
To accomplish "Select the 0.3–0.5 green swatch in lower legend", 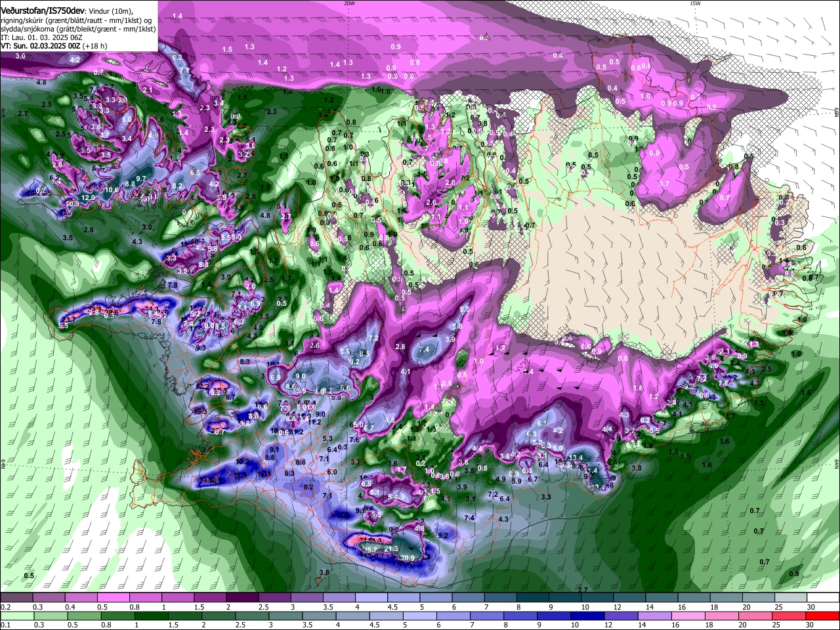I will tap(50, 616).
